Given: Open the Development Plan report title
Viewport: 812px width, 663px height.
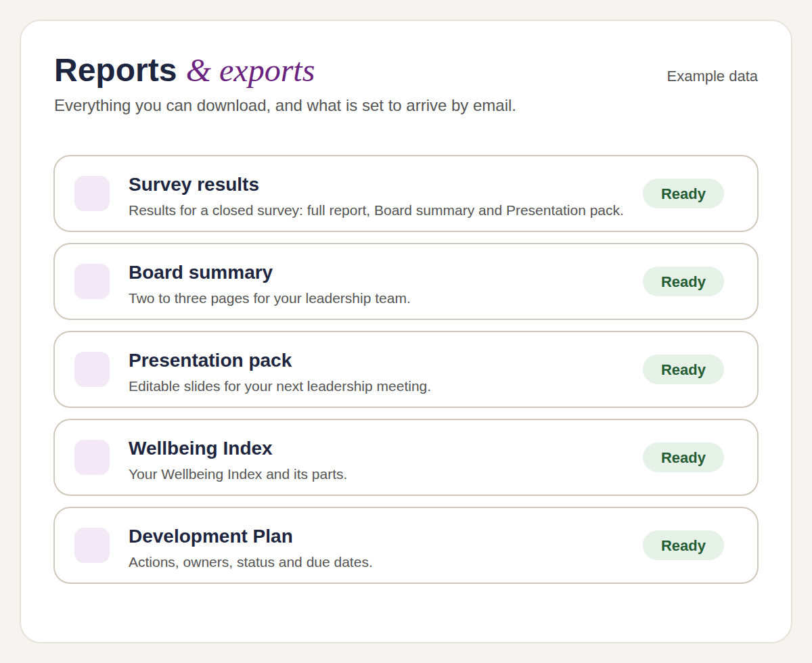Looking at the screenshot, I should (210, 536).
